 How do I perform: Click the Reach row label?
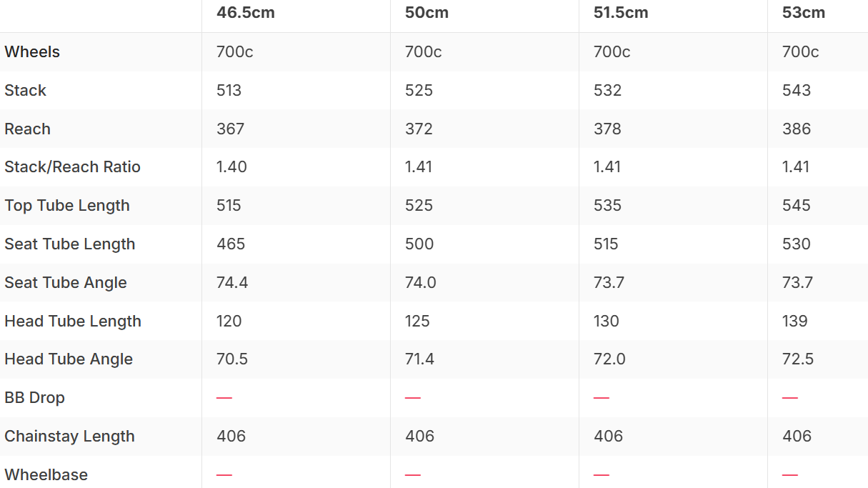tap(27, 129)
